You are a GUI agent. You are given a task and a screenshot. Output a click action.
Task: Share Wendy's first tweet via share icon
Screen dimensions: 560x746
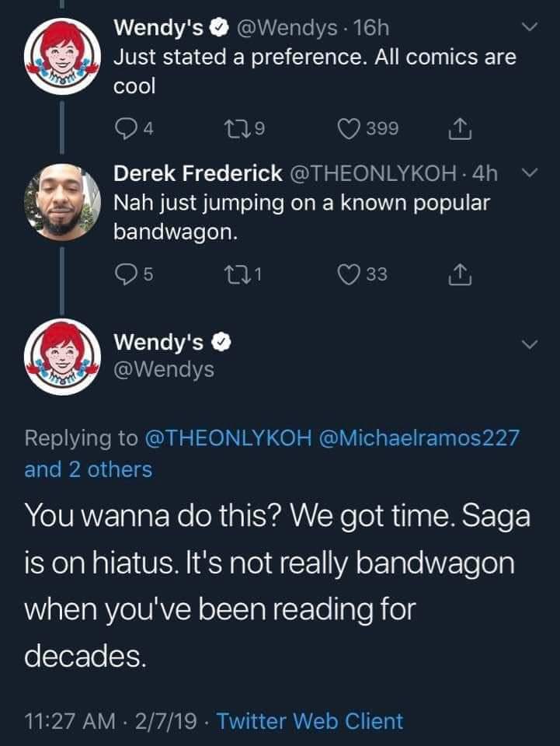(460, 129)
